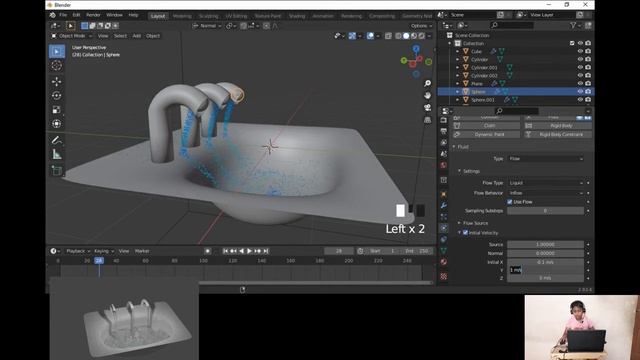
Task: Uncheck the Use Flow checkbox
Action: tap(509, 202)
